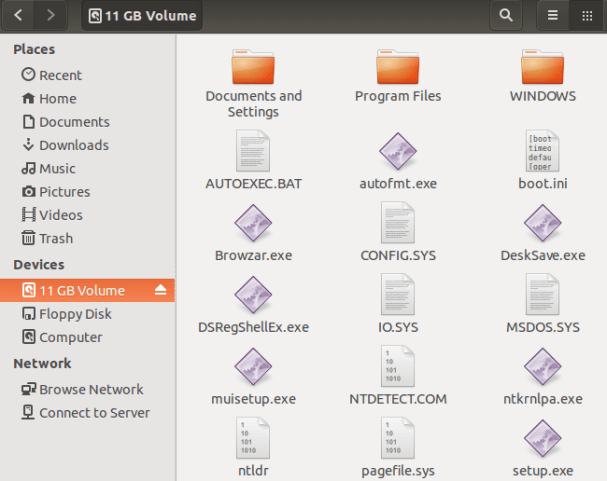This screenshot has height=481, width=607.
Task: Open Trash in the sidebar
Action: [47, 238]
